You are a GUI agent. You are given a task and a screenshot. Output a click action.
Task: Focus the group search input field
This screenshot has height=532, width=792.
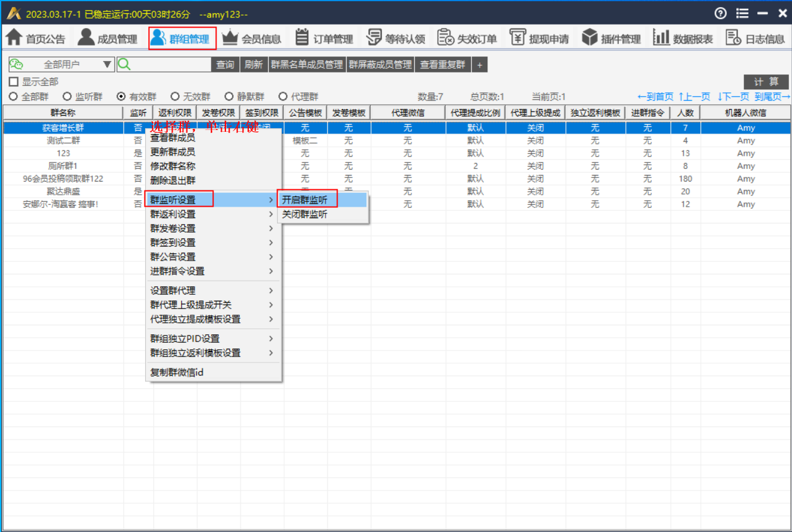[x=171, y=65]
